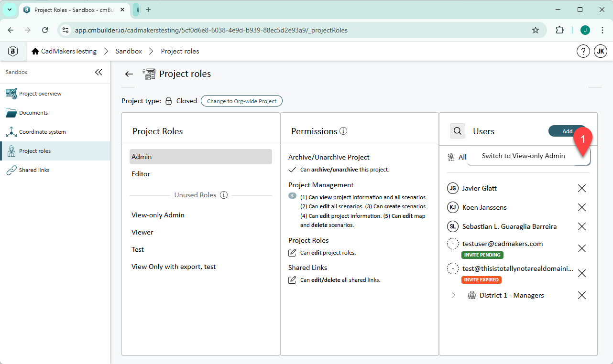Select the View-only Admin role
Viewport: 613px width, 364px height.
(201, 215)
